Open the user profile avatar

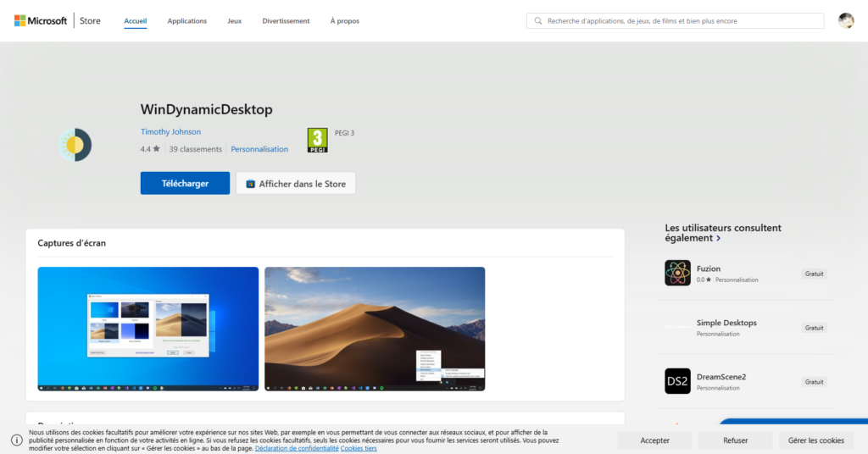(x=845, y=20)
